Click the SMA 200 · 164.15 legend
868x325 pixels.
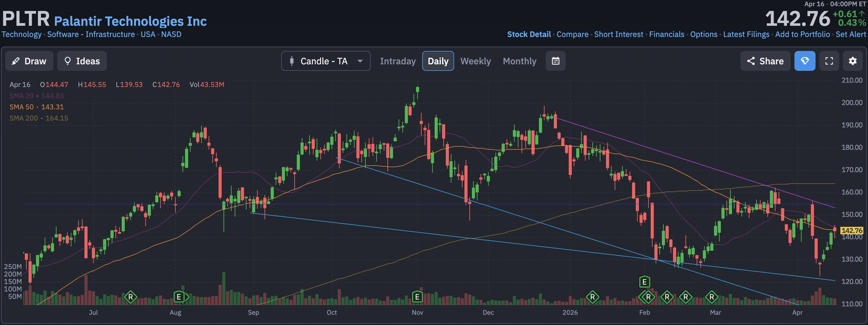(39, 118)
